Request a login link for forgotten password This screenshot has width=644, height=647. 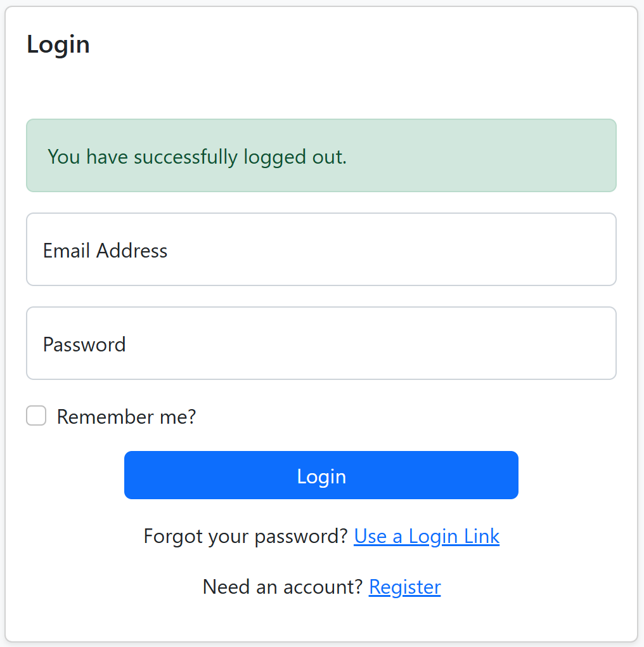coord(427,536)
